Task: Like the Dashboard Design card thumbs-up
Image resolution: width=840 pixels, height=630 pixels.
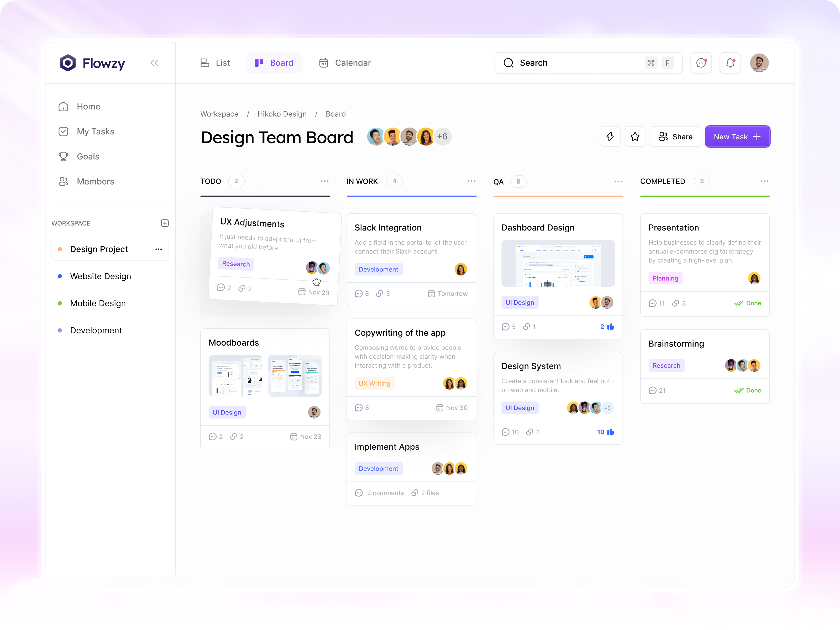Action: (x=611, y=327)
